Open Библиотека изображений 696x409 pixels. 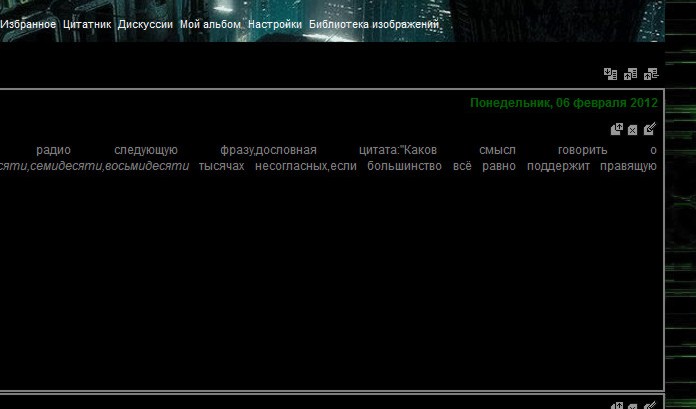[x=373, y=23]
